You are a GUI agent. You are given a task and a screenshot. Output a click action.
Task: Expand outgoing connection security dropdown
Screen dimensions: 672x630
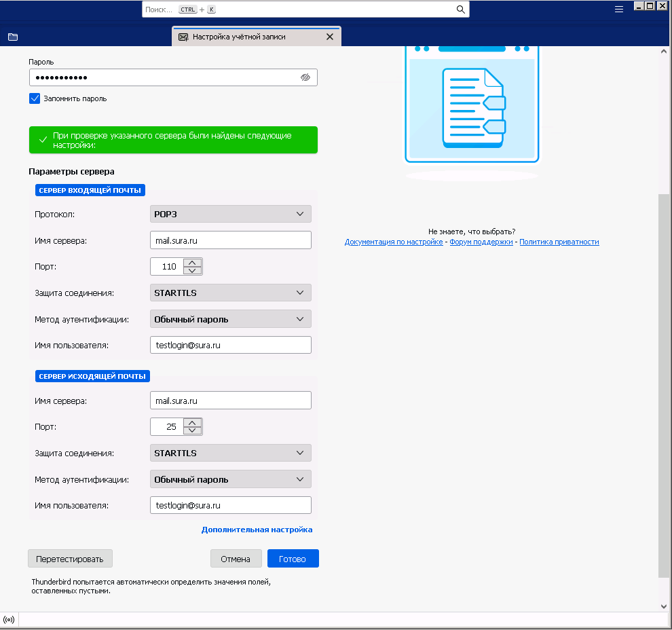tap(230, 453)
